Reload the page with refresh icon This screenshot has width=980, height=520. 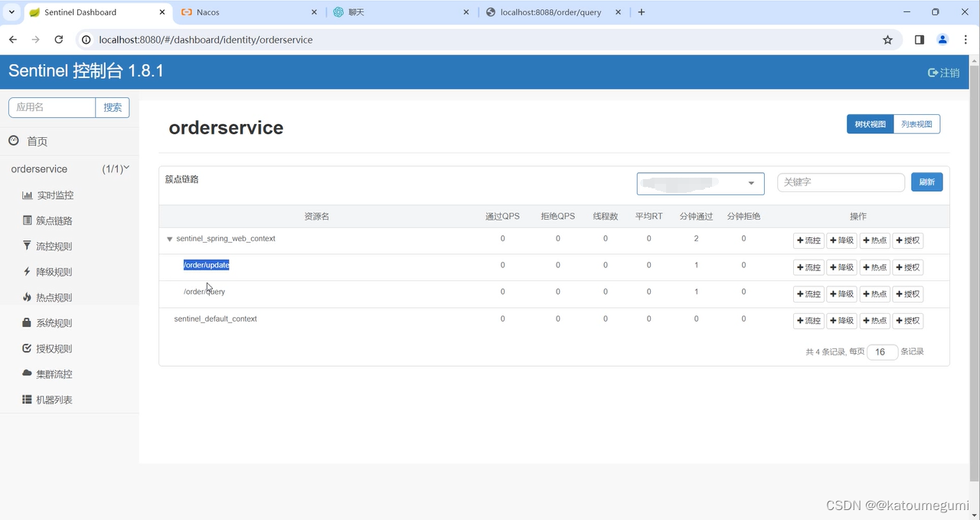point(59,40)
